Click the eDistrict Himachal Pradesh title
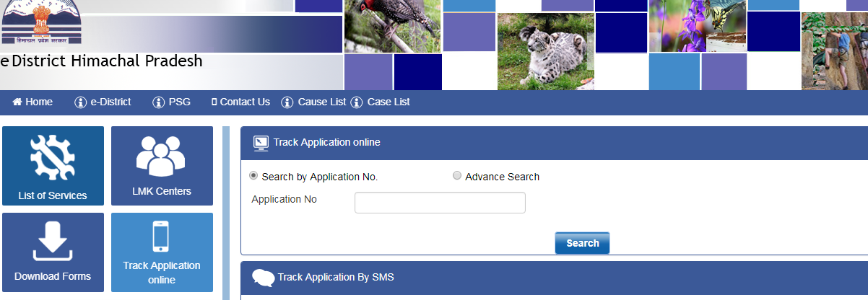The image size is (868, 300). [102, 61]
